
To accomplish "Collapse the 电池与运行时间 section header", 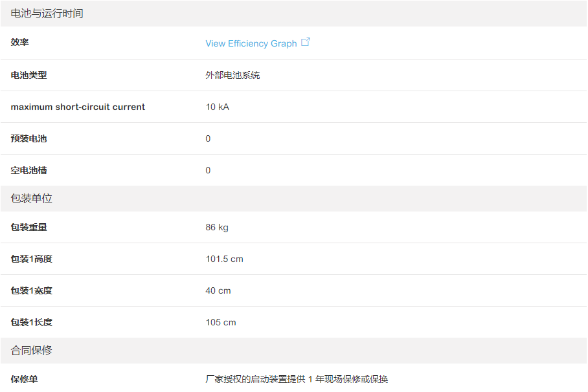I will tap(47, 14).
